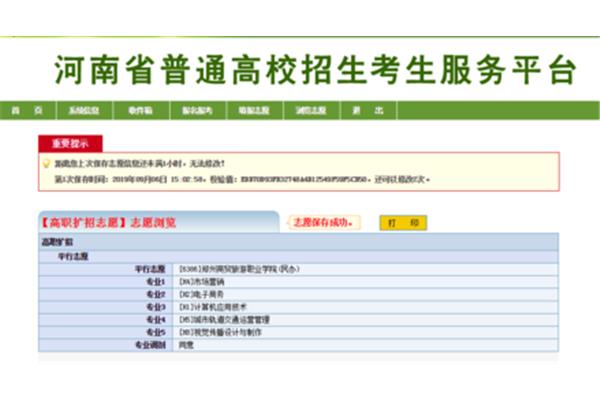Click the 视觉传播设计与制作 major entry
600x400 pixels.
point(220,332)
